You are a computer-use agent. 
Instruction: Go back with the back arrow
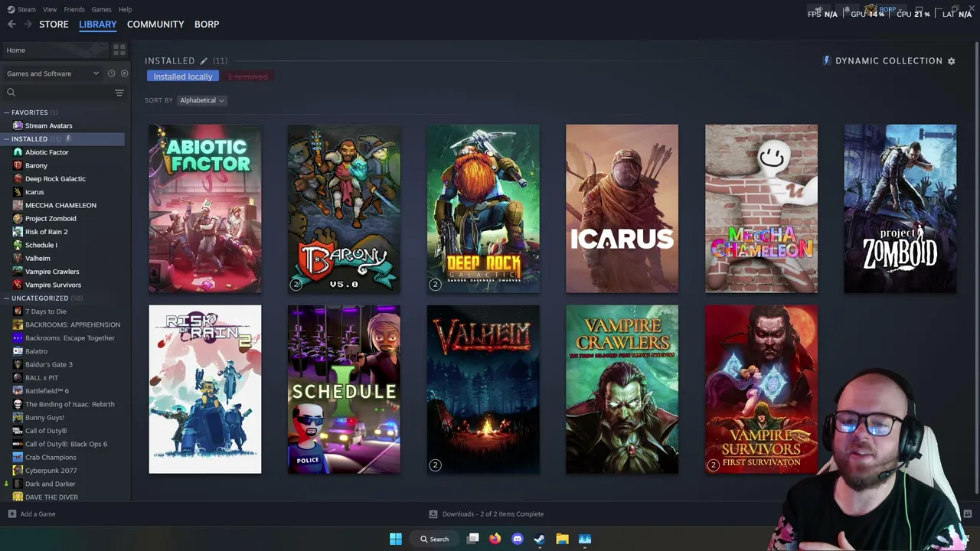(x=11, y=24)
